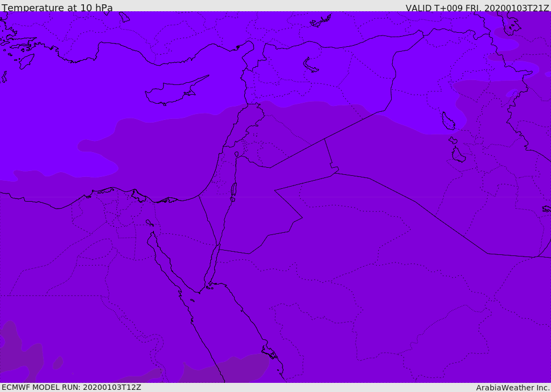Screen dimensions: 551x392
Task: Click the 'ECMWF MODEL RUN: 20200103T12Z' text
Action: click(x=72, y=388)
